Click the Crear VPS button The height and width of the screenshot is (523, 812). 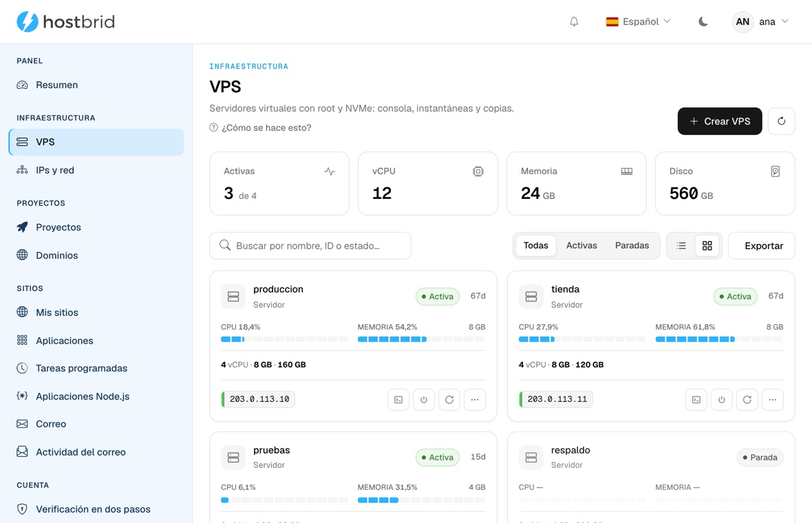click(720, 121)
